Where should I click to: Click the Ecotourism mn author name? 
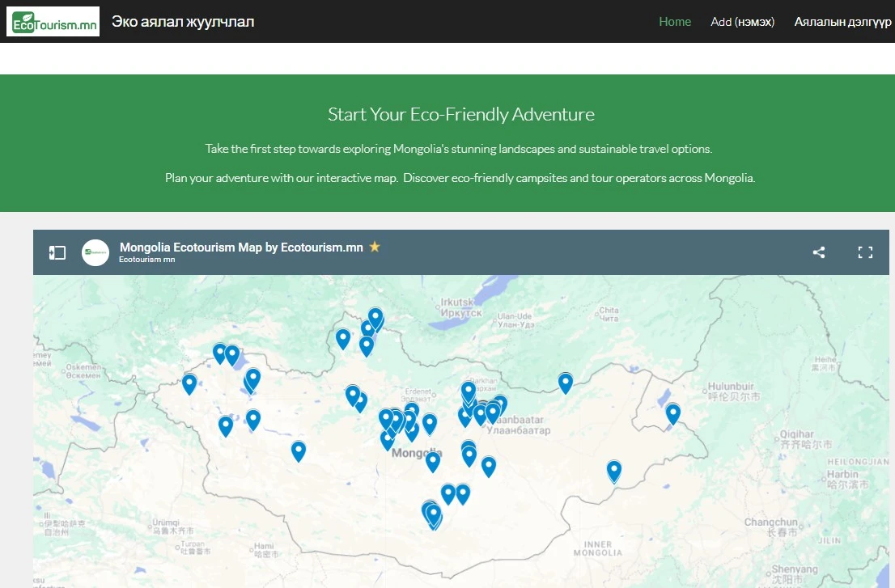pos(146,260)
